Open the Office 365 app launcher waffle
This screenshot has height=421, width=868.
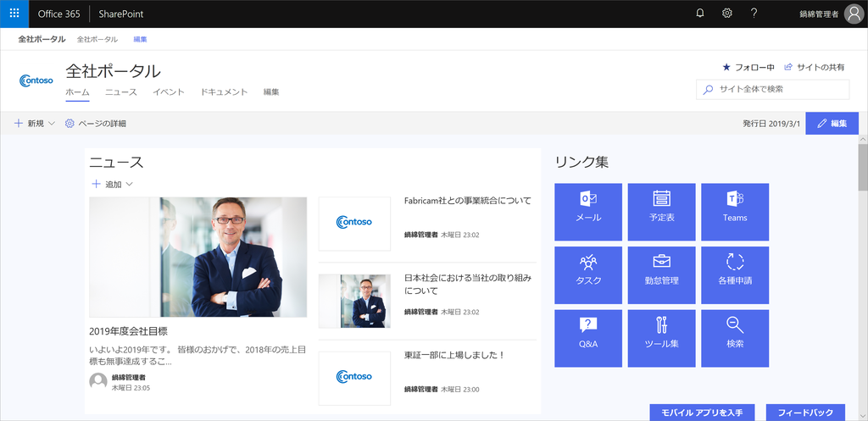click(14, 14)
